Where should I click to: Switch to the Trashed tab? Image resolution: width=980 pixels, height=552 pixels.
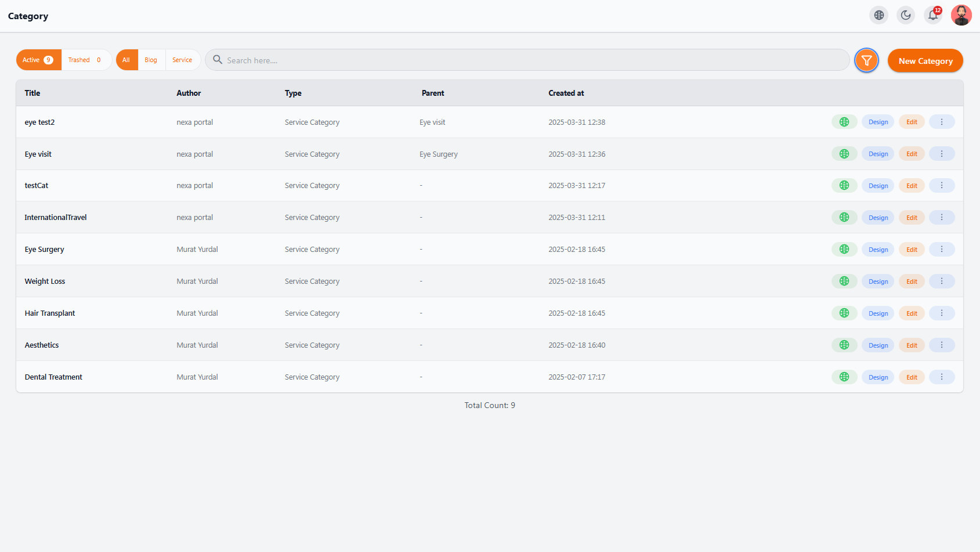[85, 60]
